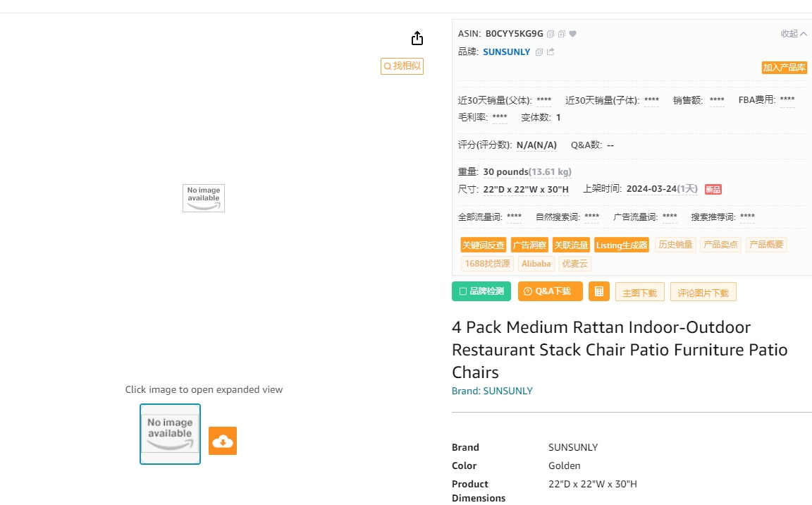This screenshot has height=505, width=812.
Task: Click the second copy icon beside ASIN
Action: [562, 34]
